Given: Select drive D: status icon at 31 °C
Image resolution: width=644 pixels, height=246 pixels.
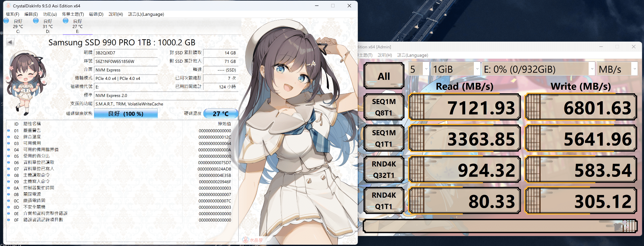Looking at the screenshot, I should (x=36, y=21).
